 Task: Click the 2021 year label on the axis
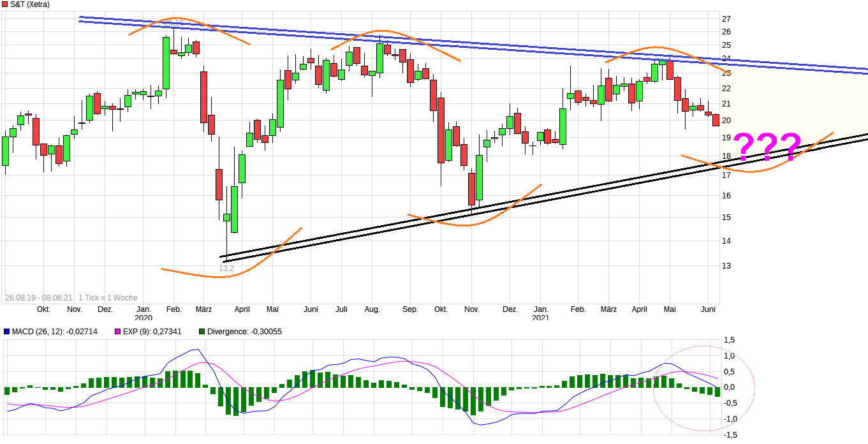coord(541,317)
